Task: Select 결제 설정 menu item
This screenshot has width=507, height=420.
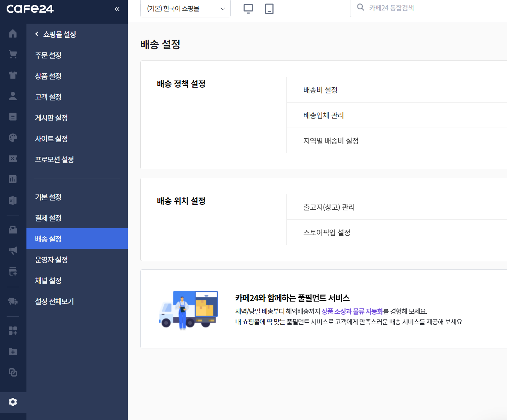Action: coord(77,218)
